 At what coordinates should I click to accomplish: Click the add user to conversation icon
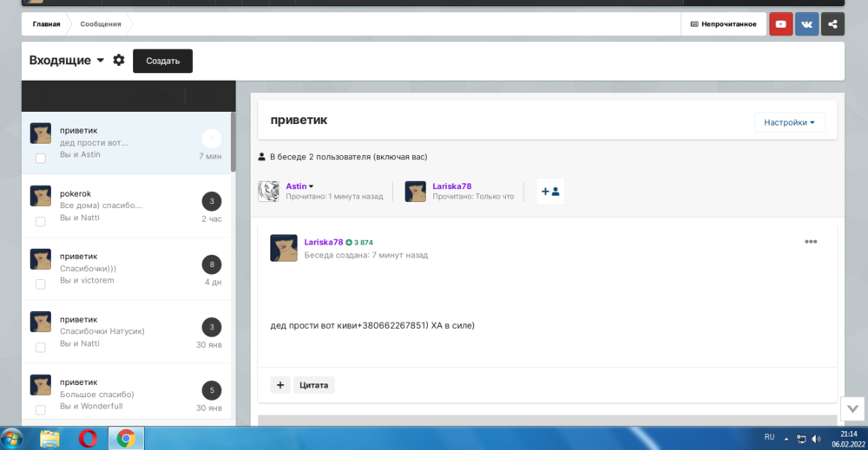point(550,192)
